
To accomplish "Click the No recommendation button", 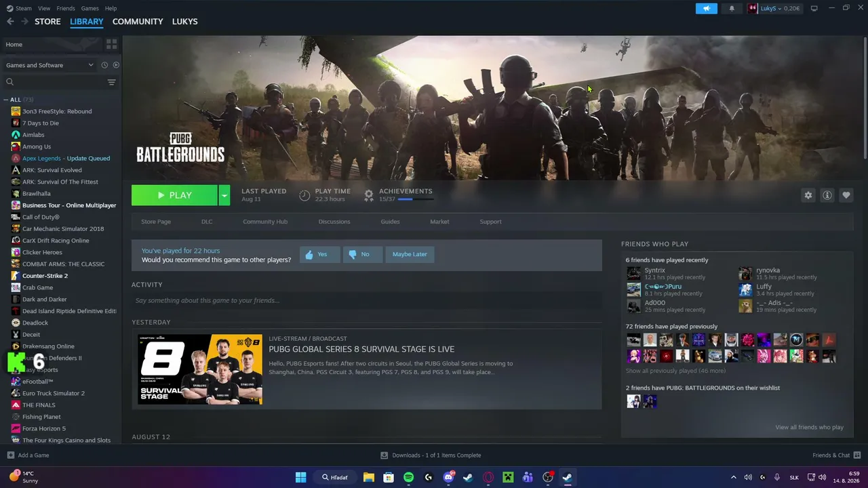I will coord(363,254).
